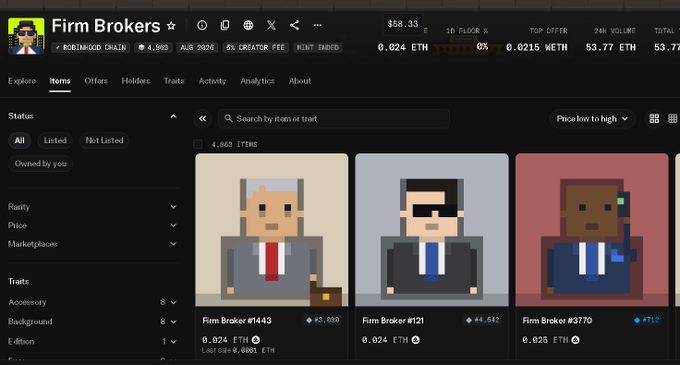Viewport: 680px width, 365px height.
Task: Click marketplace icon beside Firm Broker #121 price
Action: pos(415,340)
